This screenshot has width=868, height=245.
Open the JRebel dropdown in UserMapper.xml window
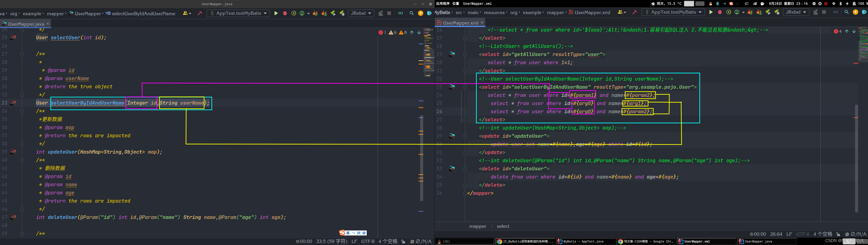[x=796, y=12]
